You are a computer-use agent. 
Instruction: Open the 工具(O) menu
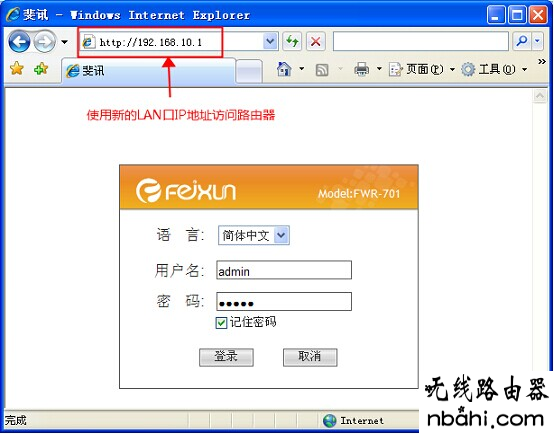click(495, 69)
